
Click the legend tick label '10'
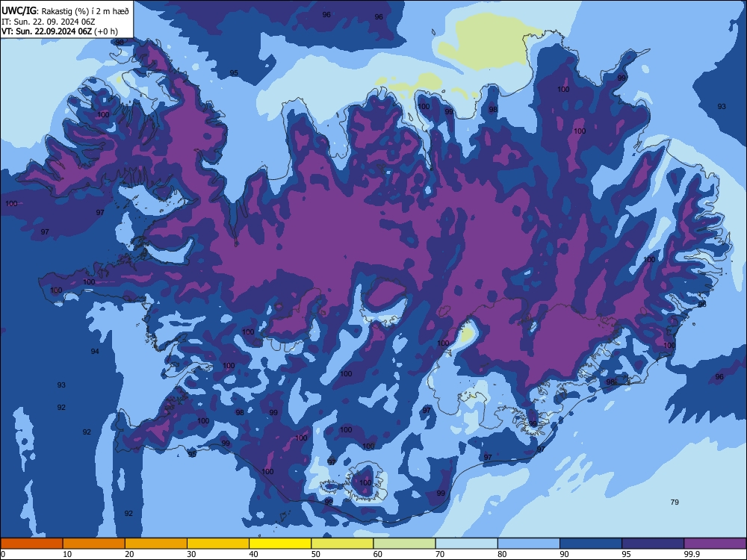click(x=67, y=554)
